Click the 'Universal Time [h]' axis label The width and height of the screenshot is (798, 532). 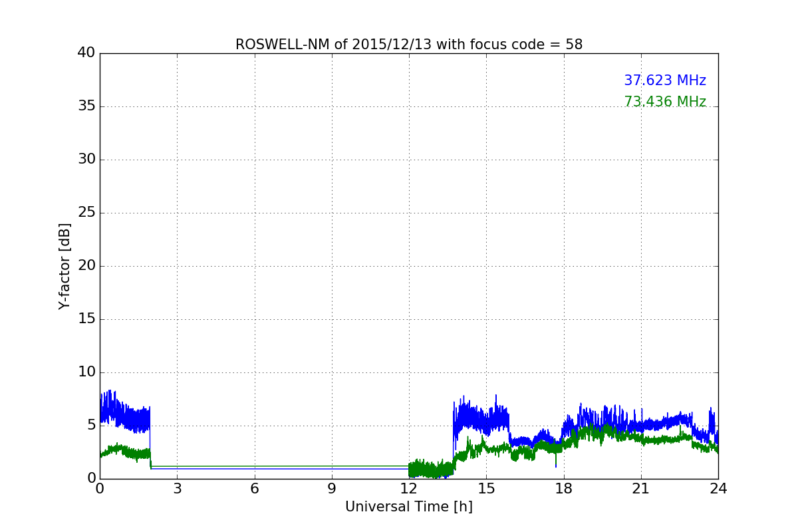pos(409,507)
